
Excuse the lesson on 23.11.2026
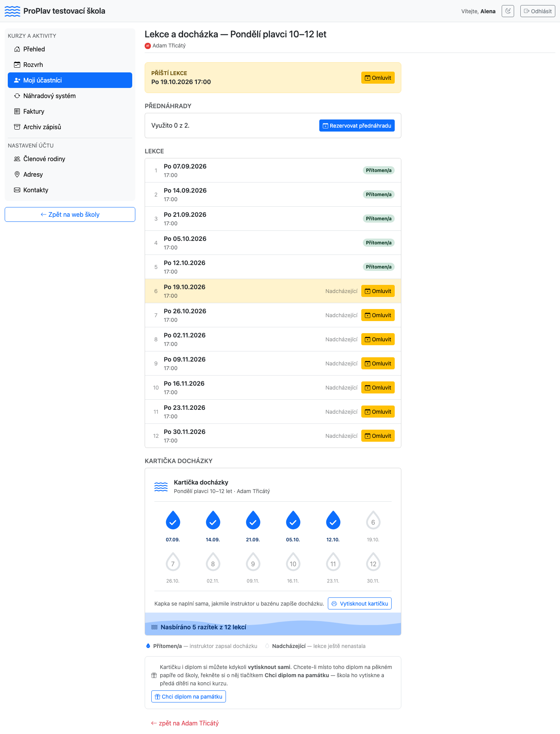[x=378, y=412]
